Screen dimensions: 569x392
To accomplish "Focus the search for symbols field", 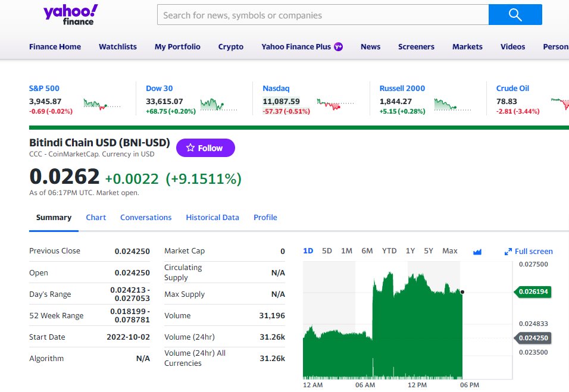I will [x=323, y=15].
